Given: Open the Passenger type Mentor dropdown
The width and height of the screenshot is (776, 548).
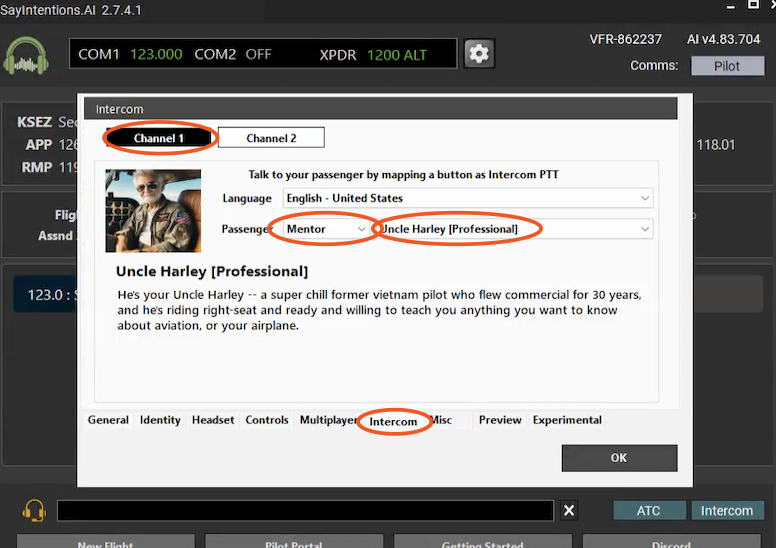Looking at the screenshot, I should [326, 229].
